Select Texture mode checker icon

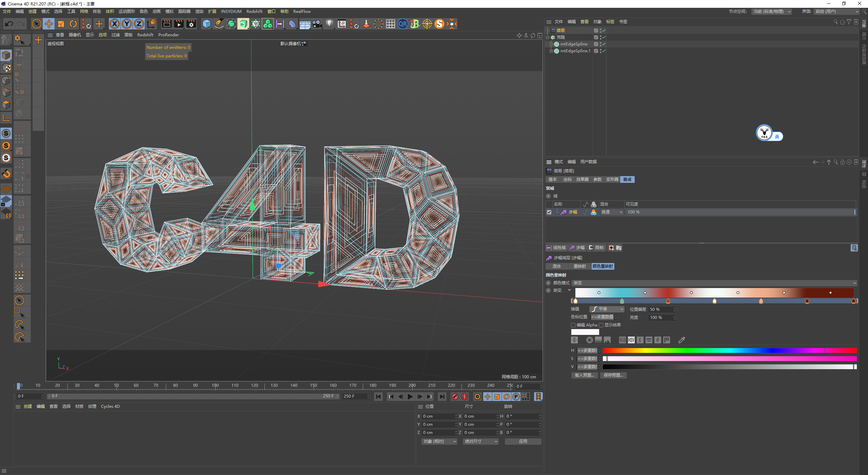[x=6, y=68]
